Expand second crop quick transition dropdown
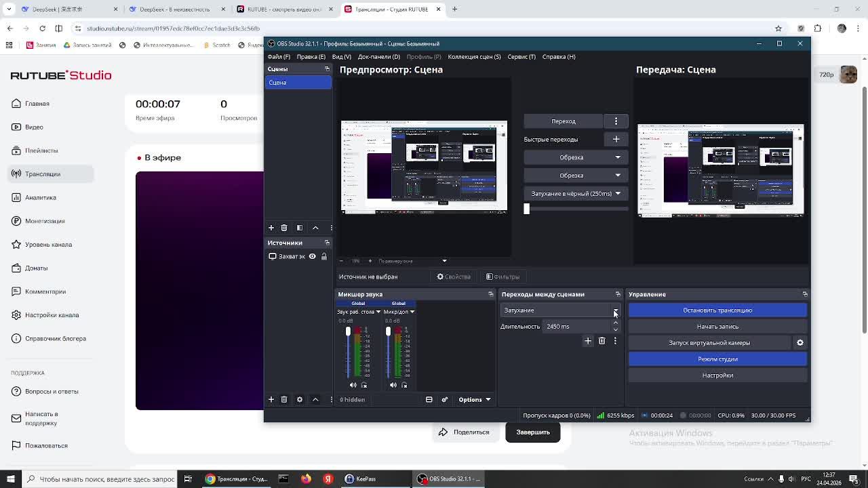Image resolution: width=868 pixels, height=488 pixels. click(576, 176)
